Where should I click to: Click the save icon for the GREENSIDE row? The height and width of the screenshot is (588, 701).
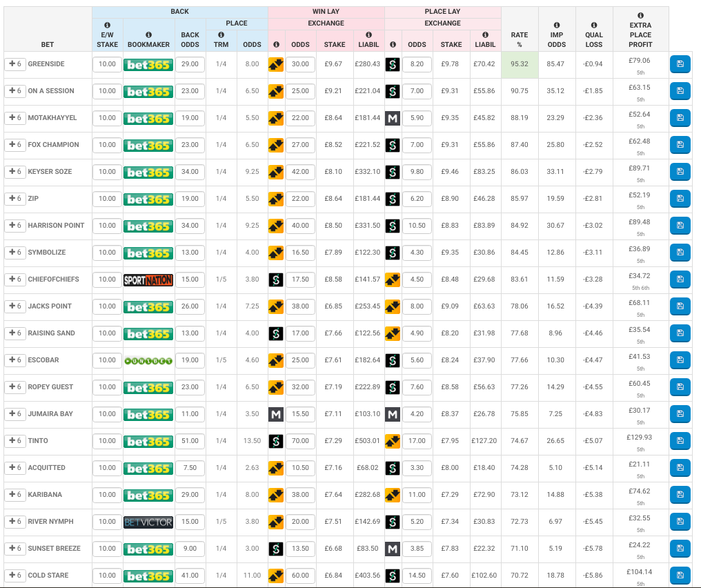[x=680, y=64]
